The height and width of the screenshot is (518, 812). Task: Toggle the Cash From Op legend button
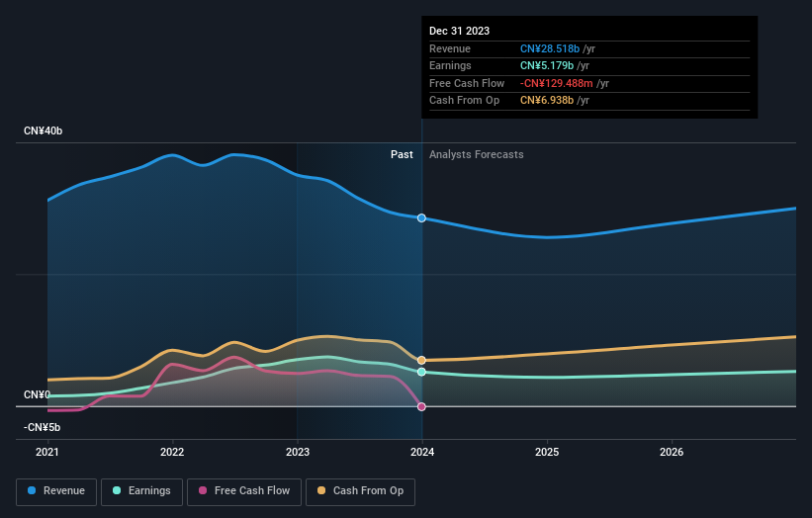pyautogui.click(x=360, y=491)
